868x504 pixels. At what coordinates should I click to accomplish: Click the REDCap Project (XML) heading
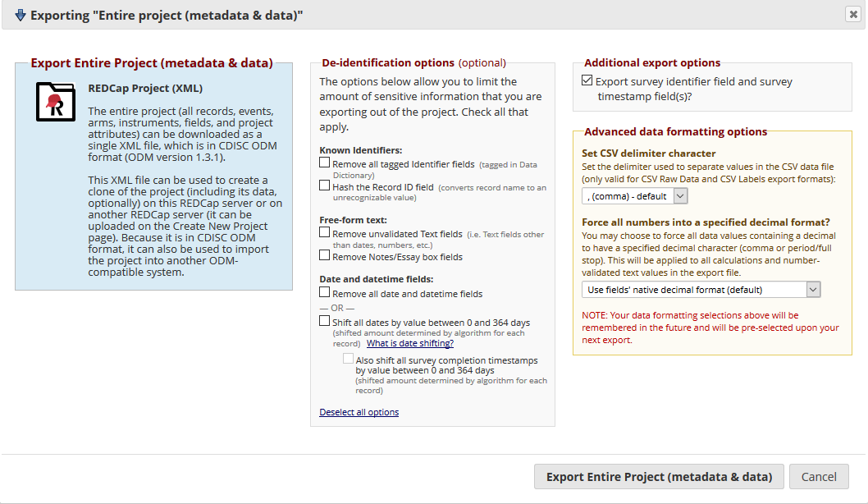[145, 89]
